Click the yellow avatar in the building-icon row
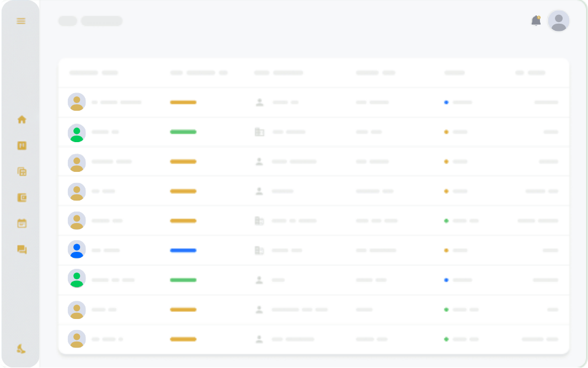The image size is (588, 368). coord(77,221)
